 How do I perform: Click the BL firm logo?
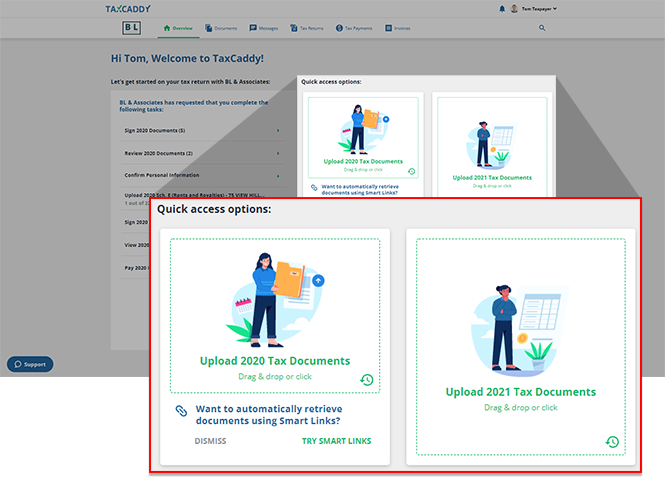tap(132, 28)
